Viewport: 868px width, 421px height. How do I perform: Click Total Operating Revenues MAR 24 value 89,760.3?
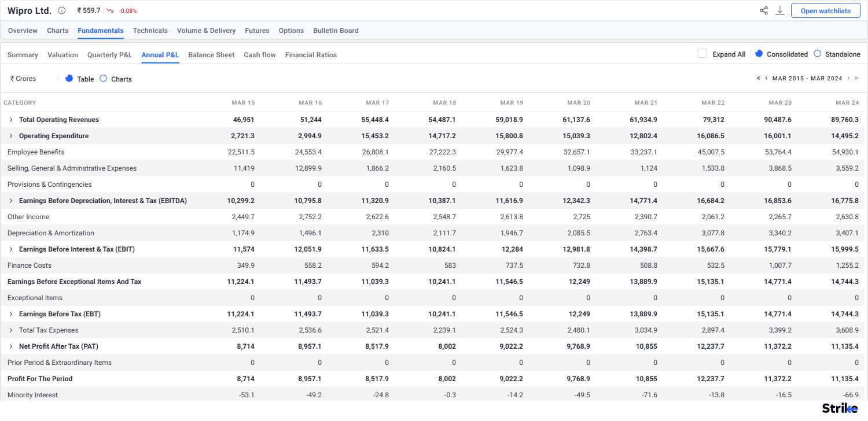point(845,120)
